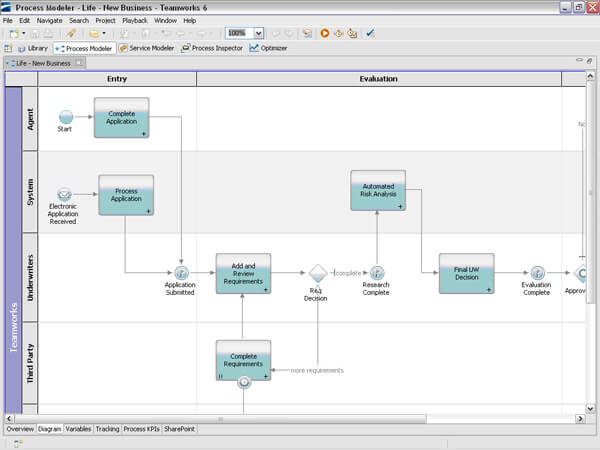Open the Optimizer view
The width and height of the screenshot is (600, 450).
[x=268, y=48]
